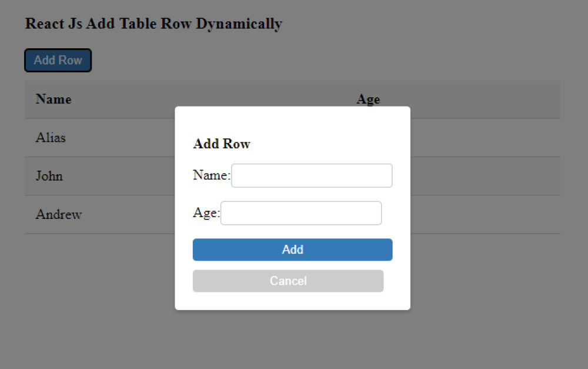This screenshot has width=588, height=369.
Task: Click the "Add Row" dialog heading
Action: tap(222, 144)
